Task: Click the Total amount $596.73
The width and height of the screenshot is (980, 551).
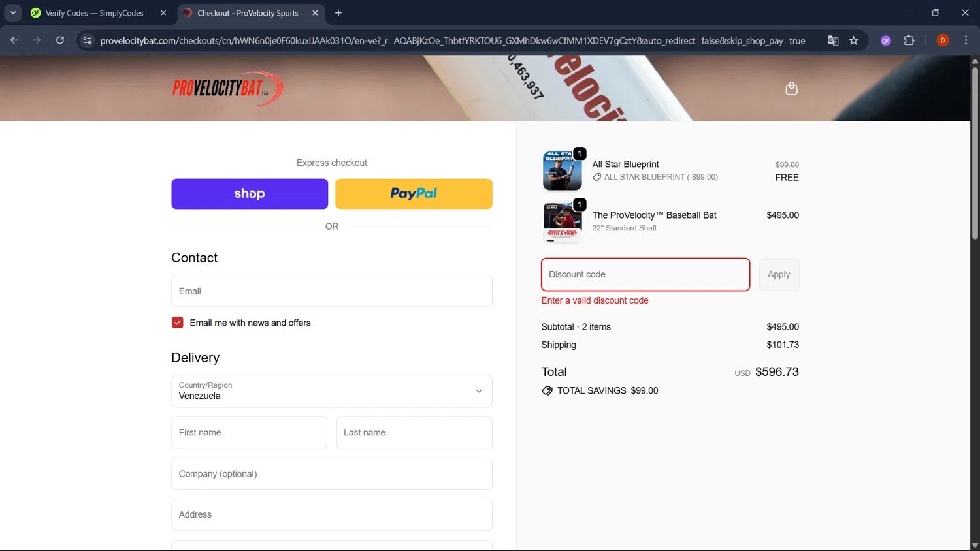Action: click(777, 371)
